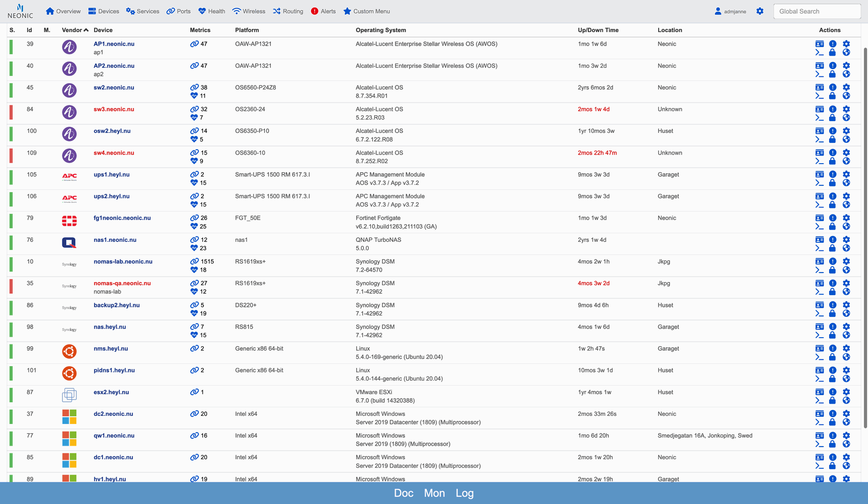Viewport: 868px width, 504px height.
Task: Sort by the Id column header
Action: [x=29, y=30]
